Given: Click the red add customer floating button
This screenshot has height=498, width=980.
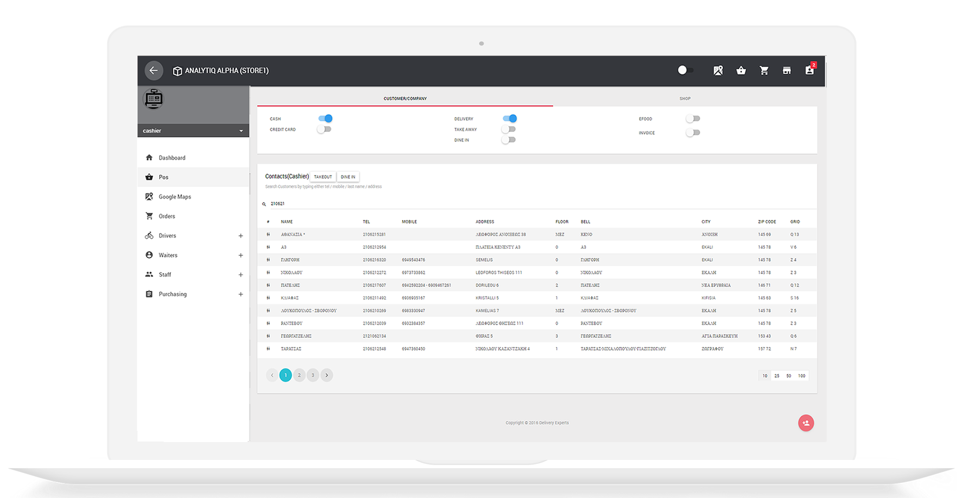Looking at the screenshot, I should coord(806,423).
